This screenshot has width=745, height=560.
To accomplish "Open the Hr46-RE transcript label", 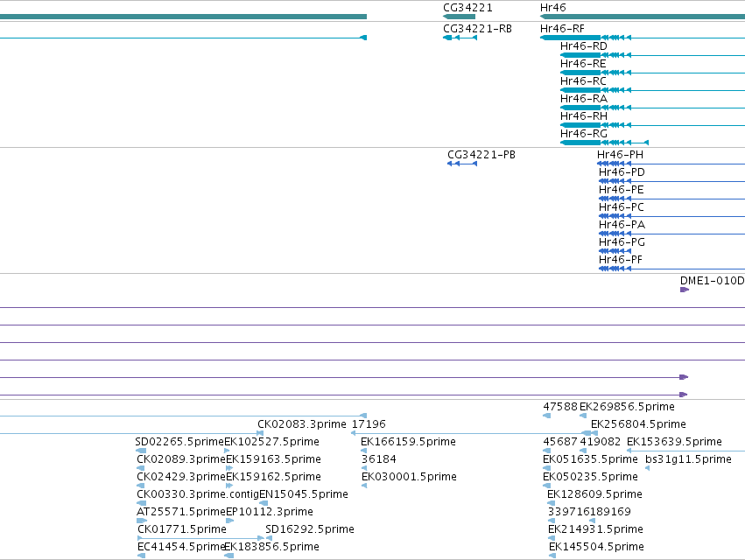I will (x=583, y=64).
